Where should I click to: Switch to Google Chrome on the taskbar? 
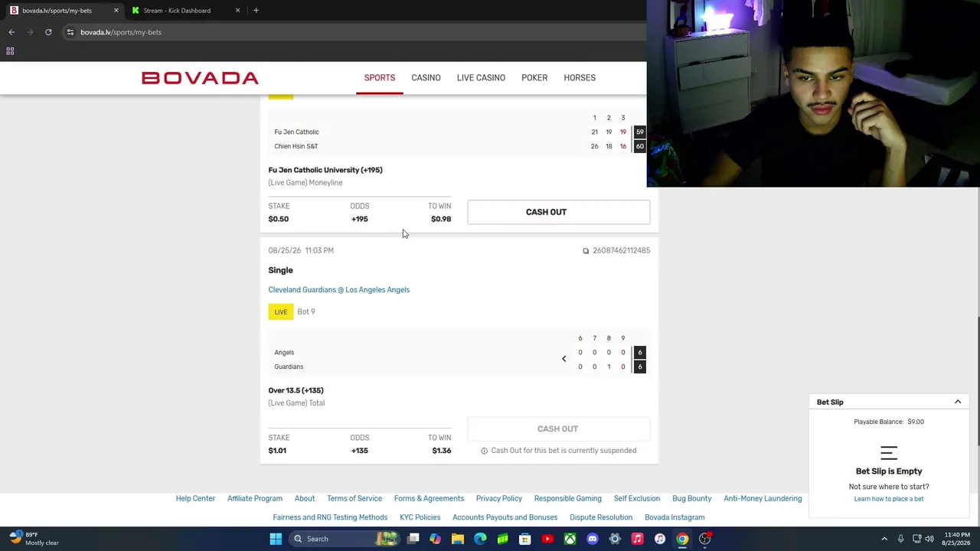point(682,539)
